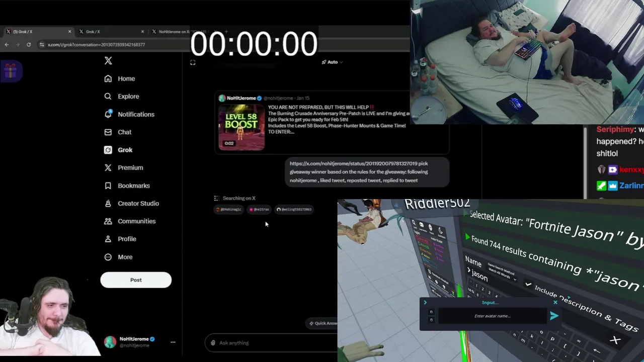Open the Home page in the sidebar
The image size is (644, 362).
click(120, 78)
